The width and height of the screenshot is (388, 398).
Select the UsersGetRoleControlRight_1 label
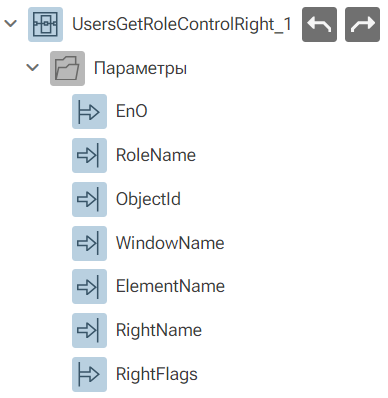(182, 25)
